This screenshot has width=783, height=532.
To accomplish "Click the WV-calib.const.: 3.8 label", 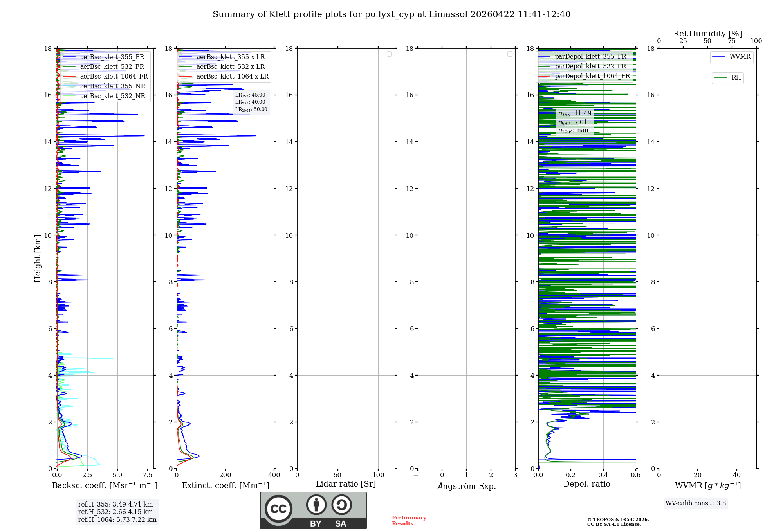I will (x=695, y=503).
